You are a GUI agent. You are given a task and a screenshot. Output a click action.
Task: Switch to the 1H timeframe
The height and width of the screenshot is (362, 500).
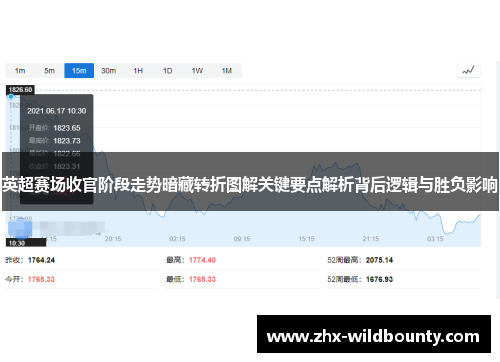point(138,71)
